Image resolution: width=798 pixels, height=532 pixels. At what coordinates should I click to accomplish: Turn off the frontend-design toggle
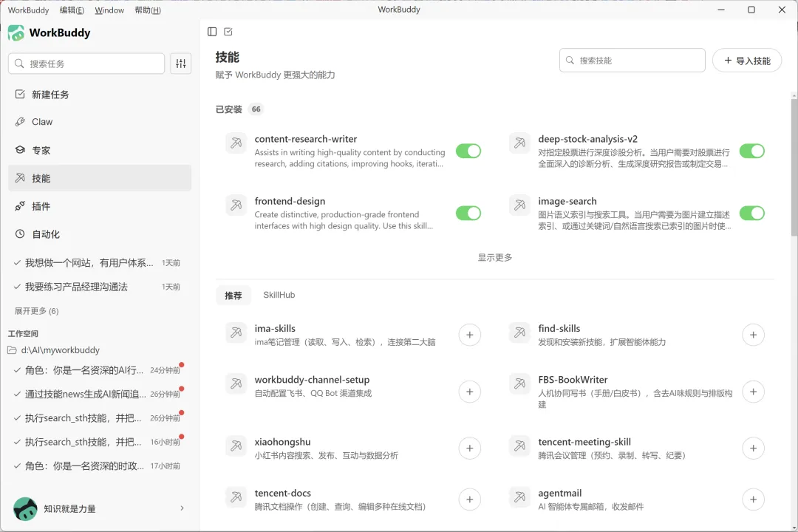468,214
